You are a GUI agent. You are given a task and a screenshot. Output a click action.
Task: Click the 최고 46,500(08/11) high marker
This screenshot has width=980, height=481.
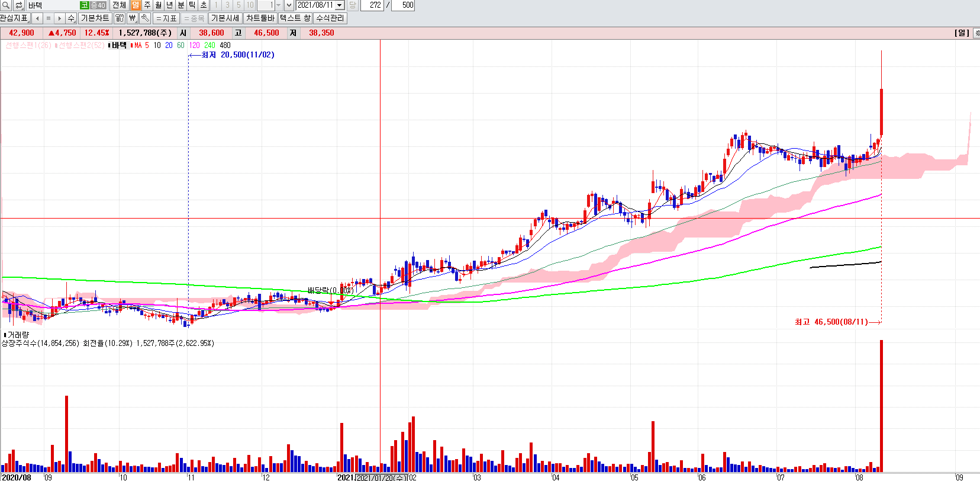[837, 322]
